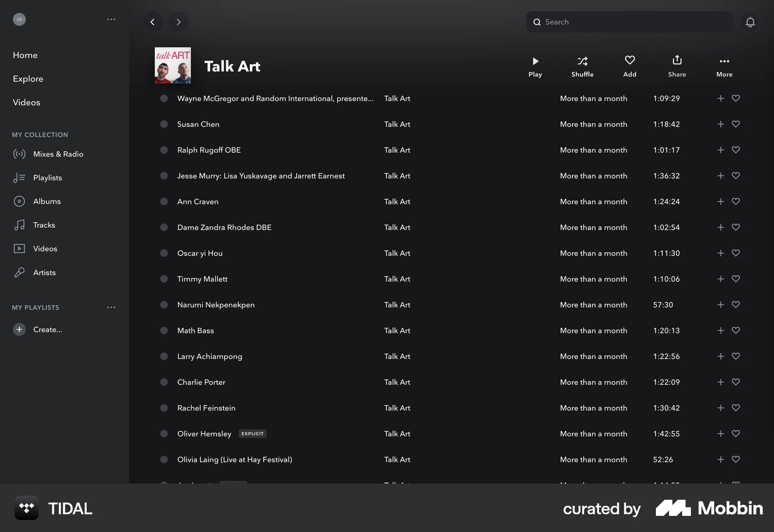The width and height of the screenshot is (774, 532).
Task: Heart the Olivia Laing episode
Action: coord(735,459)
